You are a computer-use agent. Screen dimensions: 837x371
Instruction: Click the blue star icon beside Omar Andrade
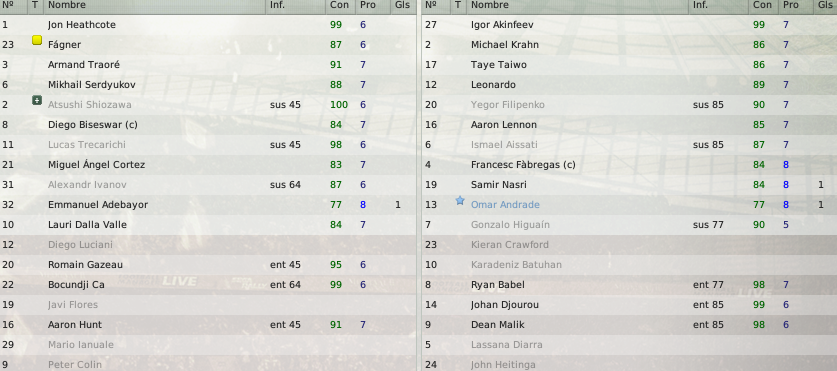460,201
